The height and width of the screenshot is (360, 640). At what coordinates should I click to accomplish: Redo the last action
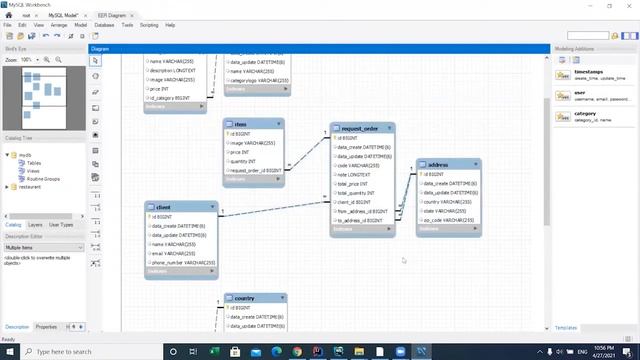57,36
